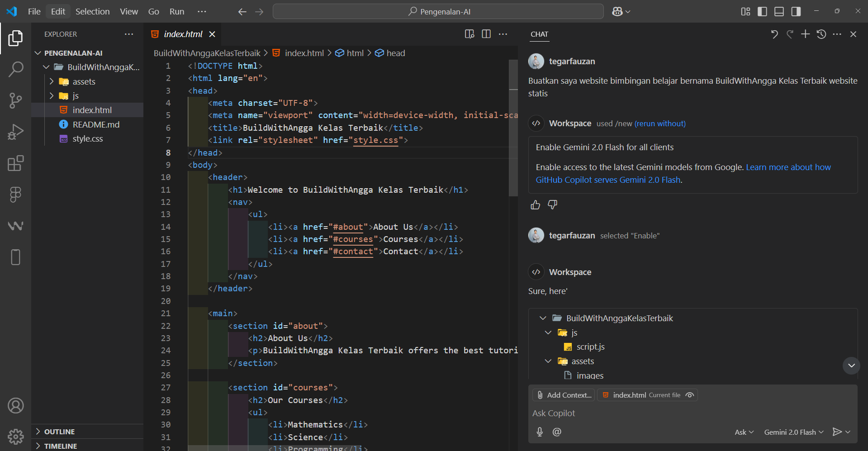Image resolution: width=868 pixels, height=451 pixels.
Task: Open the Figma icon in activity bar
Action: coord(15,195)
